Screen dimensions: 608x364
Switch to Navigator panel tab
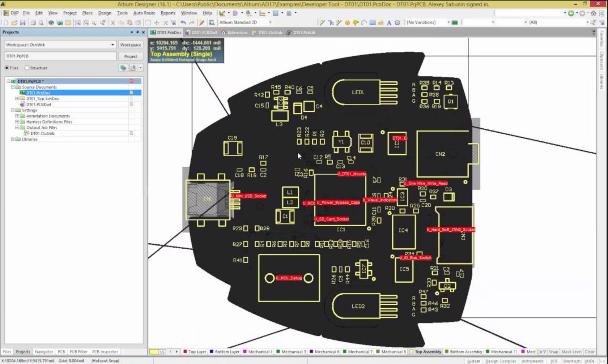pos(44,352)
